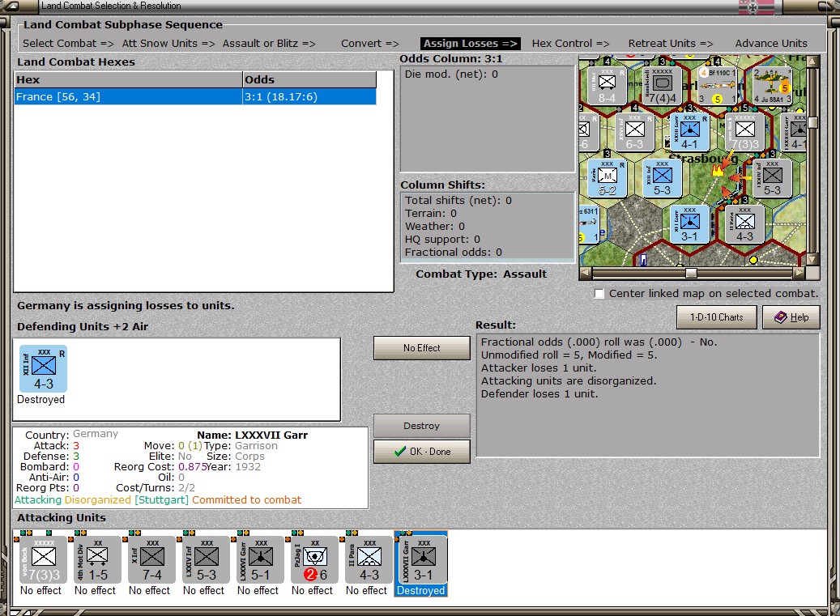The image size is (840, 616).
Task: Click the Ju 88A1 bomber counter on map
Action: click(x=772, y=86)
